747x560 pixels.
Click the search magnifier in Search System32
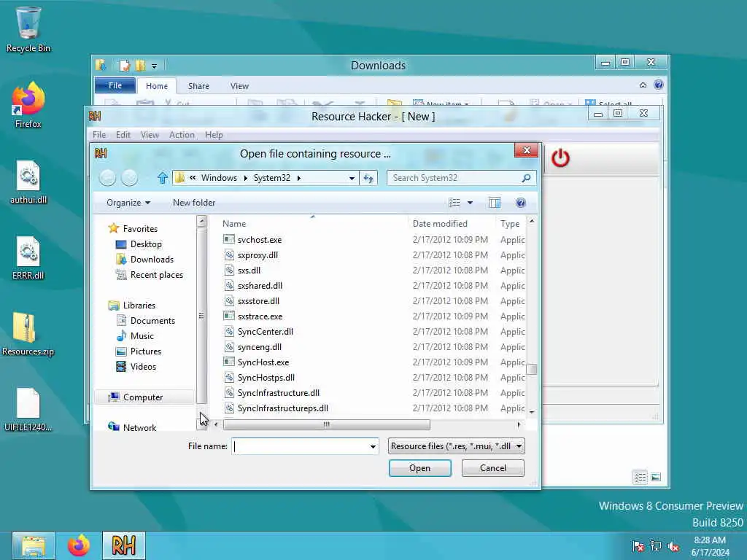[x=526, y=178]
